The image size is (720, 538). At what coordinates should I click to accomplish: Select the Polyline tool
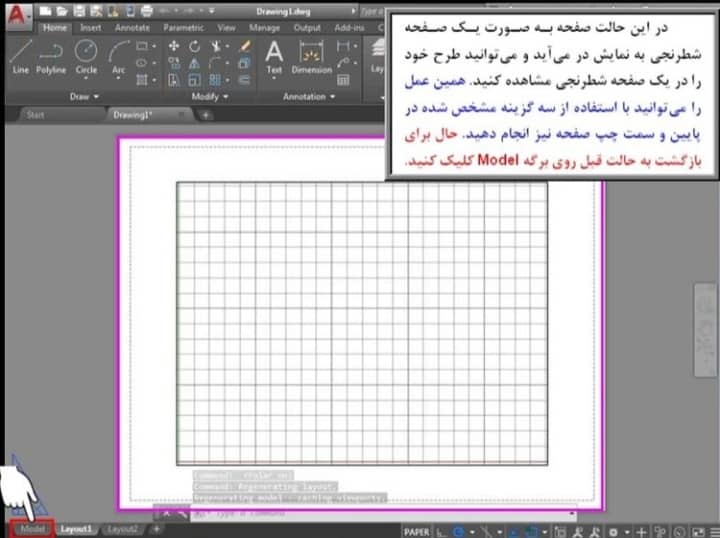tap(51, 57)
